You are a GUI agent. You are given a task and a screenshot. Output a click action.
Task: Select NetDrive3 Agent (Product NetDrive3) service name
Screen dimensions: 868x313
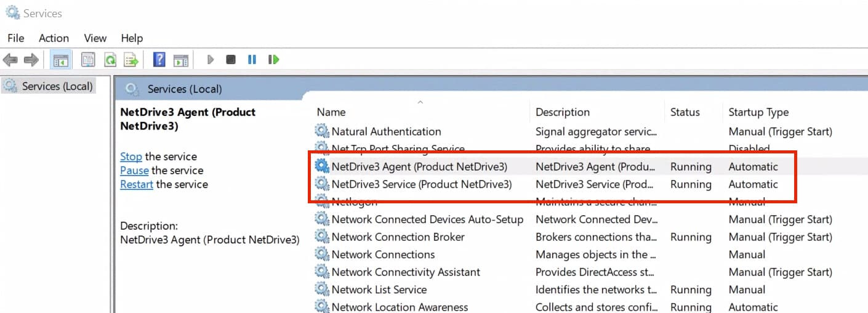pyautogui.click(x=419, y=166)
